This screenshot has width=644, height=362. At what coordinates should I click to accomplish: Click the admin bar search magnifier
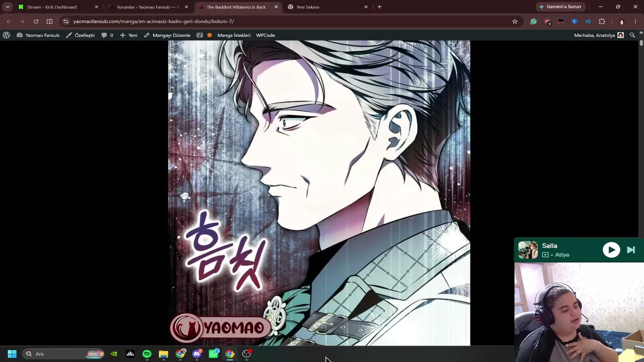tap(632, 35)
